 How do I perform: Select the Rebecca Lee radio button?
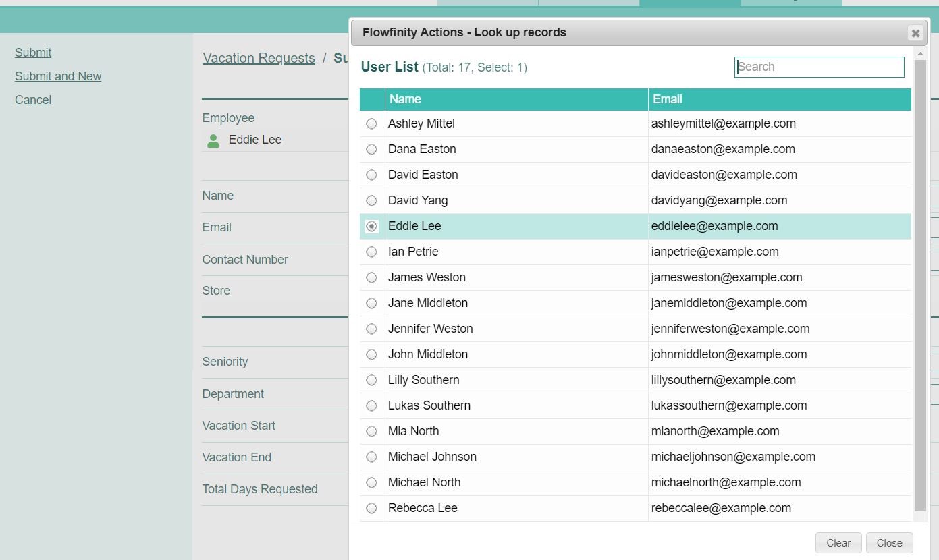(x=371, y=508)
